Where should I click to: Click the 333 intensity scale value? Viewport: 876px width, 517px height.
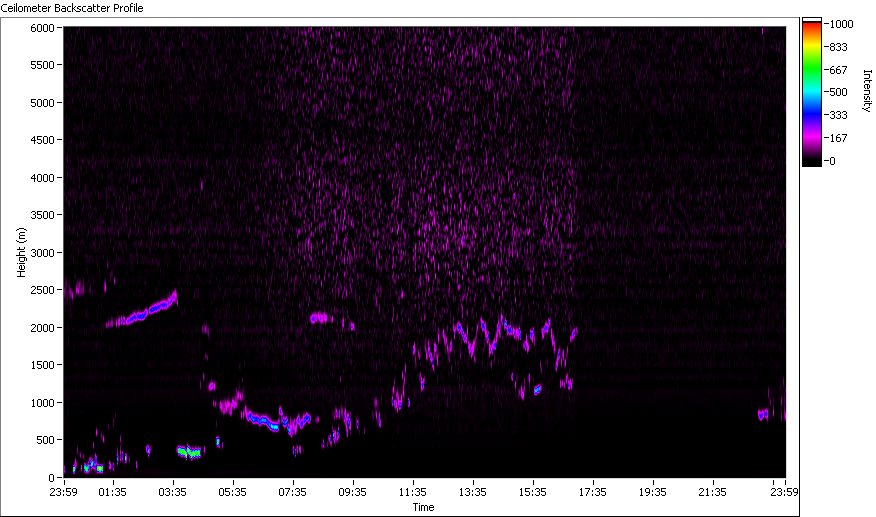coord(839,115)
